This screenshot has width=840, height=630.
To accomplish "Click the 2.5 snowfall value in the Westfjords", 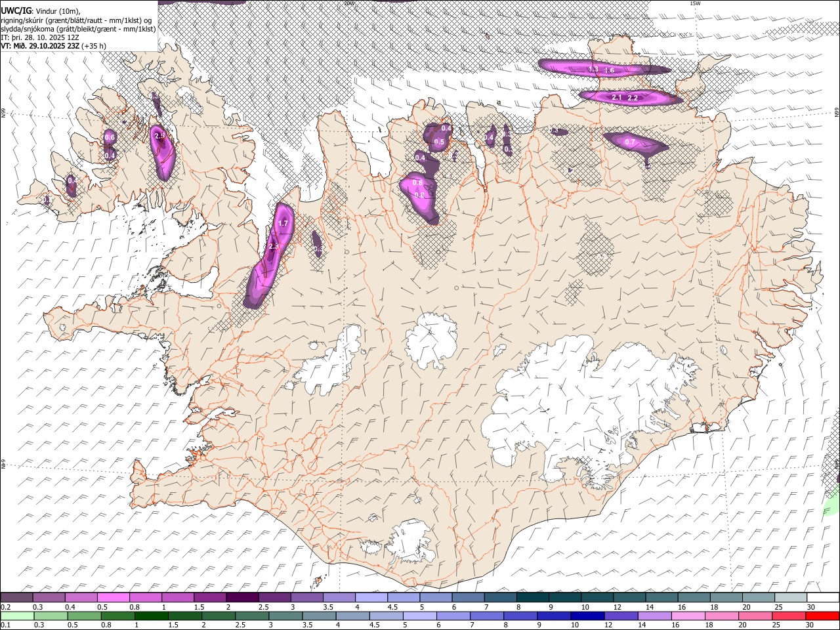I will (159, 135).
